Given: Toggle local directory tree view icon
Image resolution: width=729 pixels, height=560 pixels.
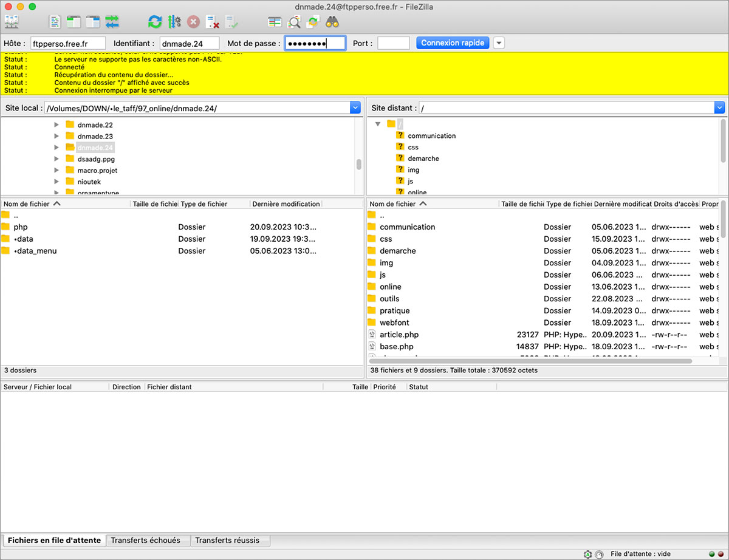Looking at the screenshot, I should pyautogui.click(x=74, y=22).
